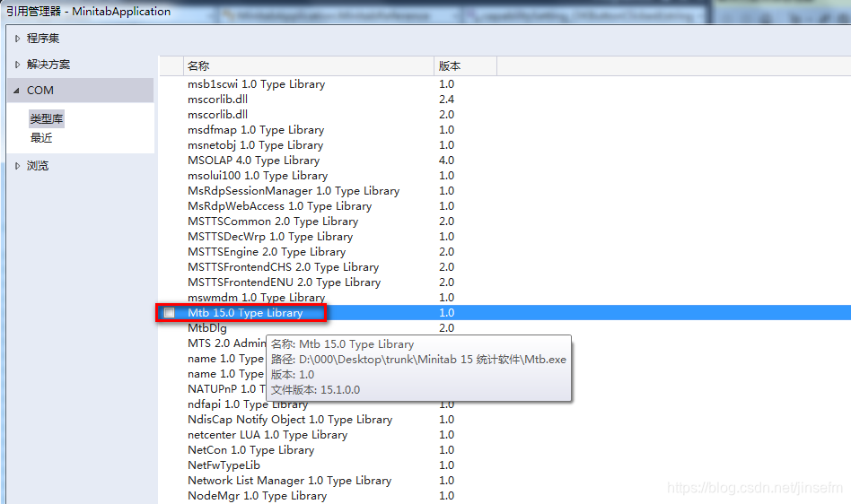Tick the Mtb 15.0 Type Library checkbox
The image size is (851, 504).
point(170,313)
